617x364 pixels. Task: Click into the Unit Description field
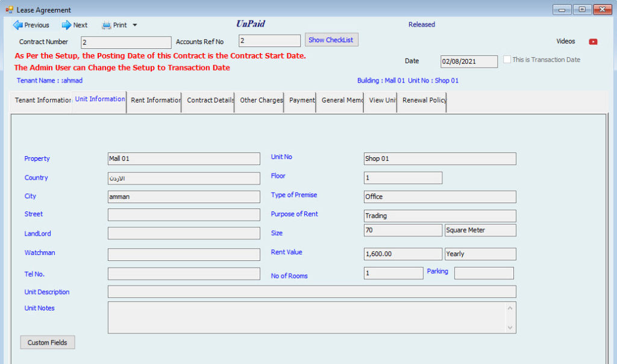(x=312, y=292)
